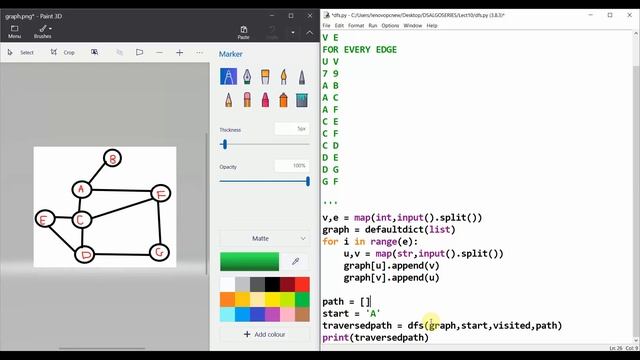The width and height of the screenshot is (640, 360).
Task: Open the Help menu in IDLE
Action: (x=432, y=26)
